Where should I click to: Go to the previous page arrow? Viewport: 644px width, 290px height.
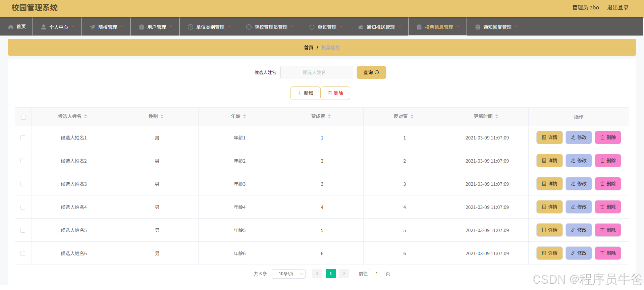pyautogui.click(x=317, y=274)
